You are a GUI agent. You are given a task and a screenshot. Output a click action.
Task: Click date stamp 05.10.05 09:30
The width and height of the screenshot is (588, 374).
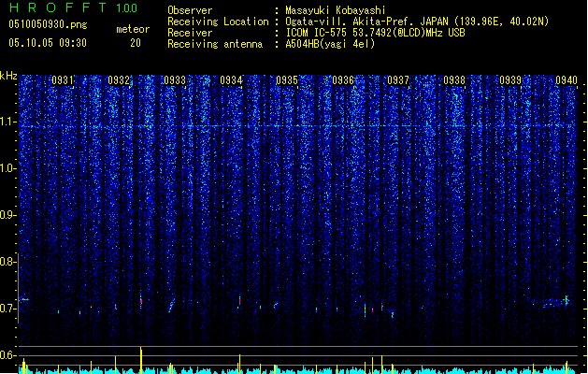point(48,43)
